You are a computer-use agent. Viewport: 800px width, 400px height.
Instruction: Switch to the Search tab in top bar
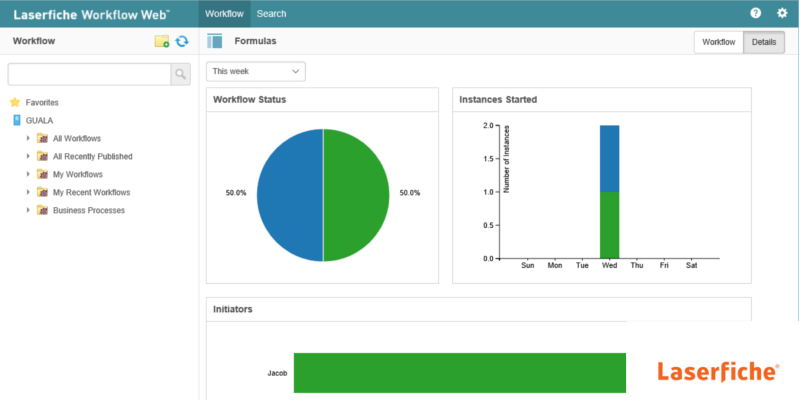[271, 14]
